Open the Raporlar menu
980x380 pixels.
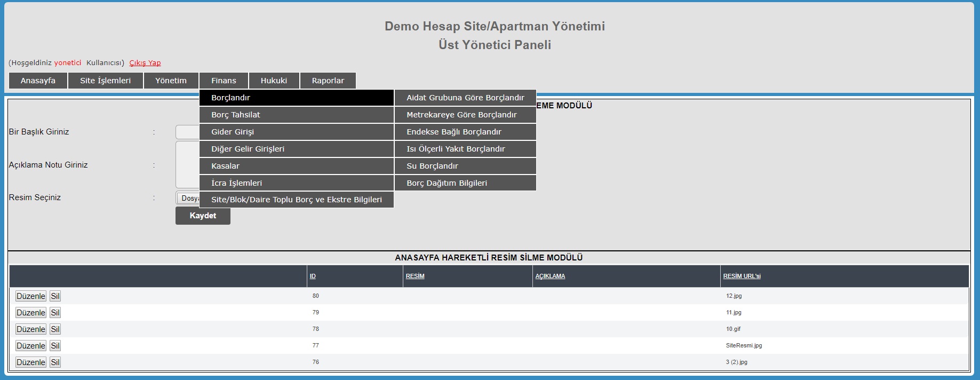[328, 81]
